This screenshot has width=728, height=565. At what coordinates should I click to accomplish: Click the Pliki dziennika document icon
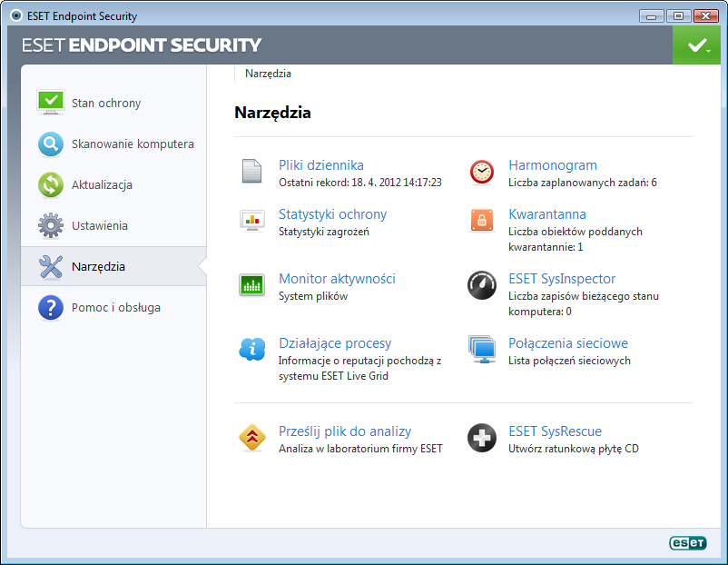coord(251,171)
